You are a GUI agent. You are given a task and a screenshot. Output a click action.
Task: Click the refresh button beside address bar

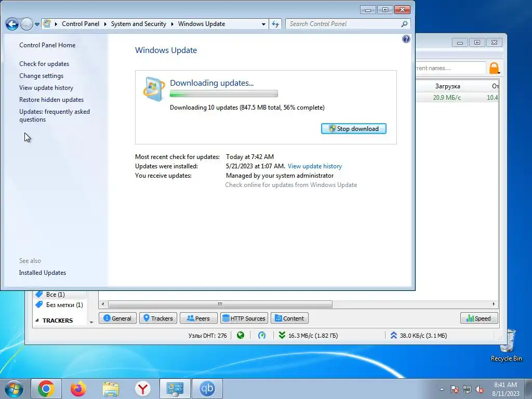point(275,24)
